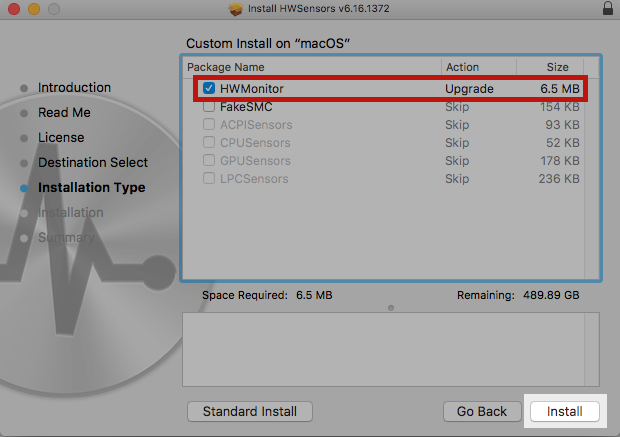620x437 pixels.
Task: Enable the FakeSMC package checkbox
Action: click(x=209, y=107)
